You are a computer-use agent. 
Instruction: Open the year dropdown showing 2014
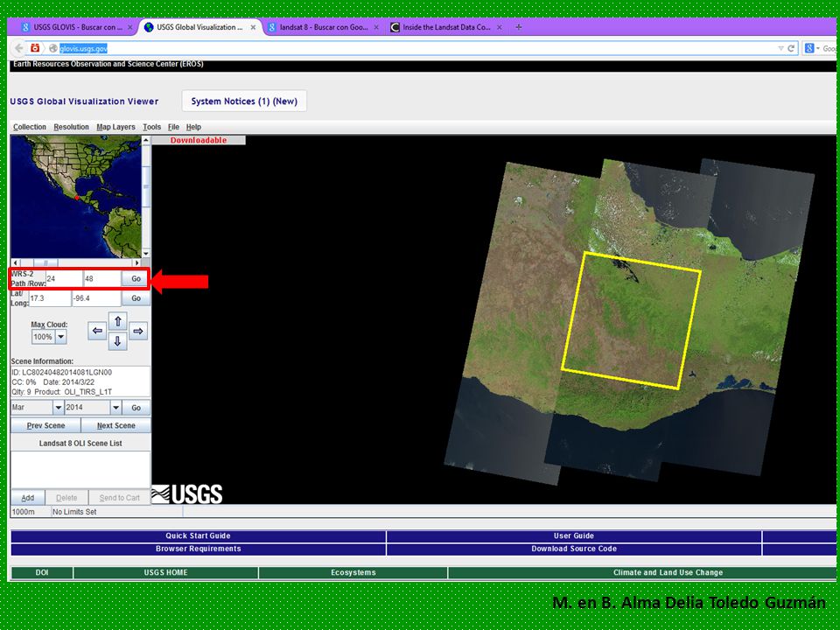coord(94,408)
